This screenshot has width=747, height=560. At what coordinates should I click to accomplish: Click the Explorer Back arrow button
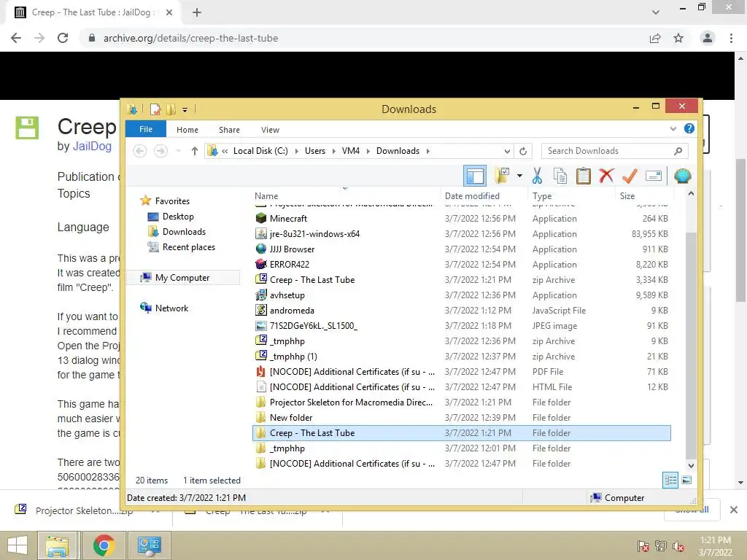tap(139, 151)
